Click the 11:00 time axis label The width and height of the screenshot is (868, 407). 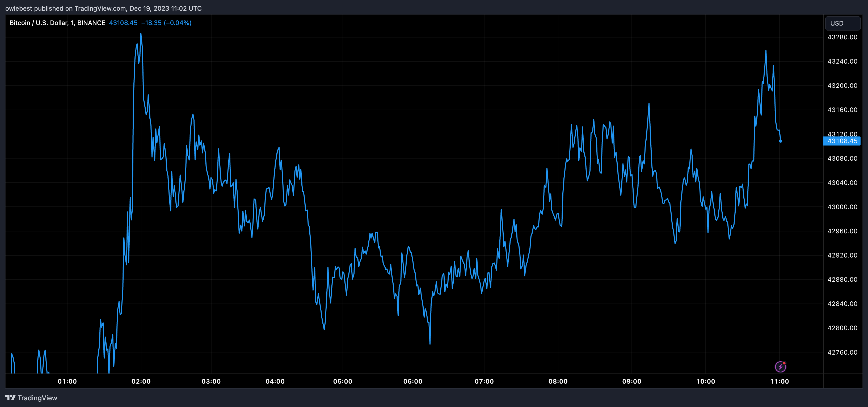coord(779,381)
